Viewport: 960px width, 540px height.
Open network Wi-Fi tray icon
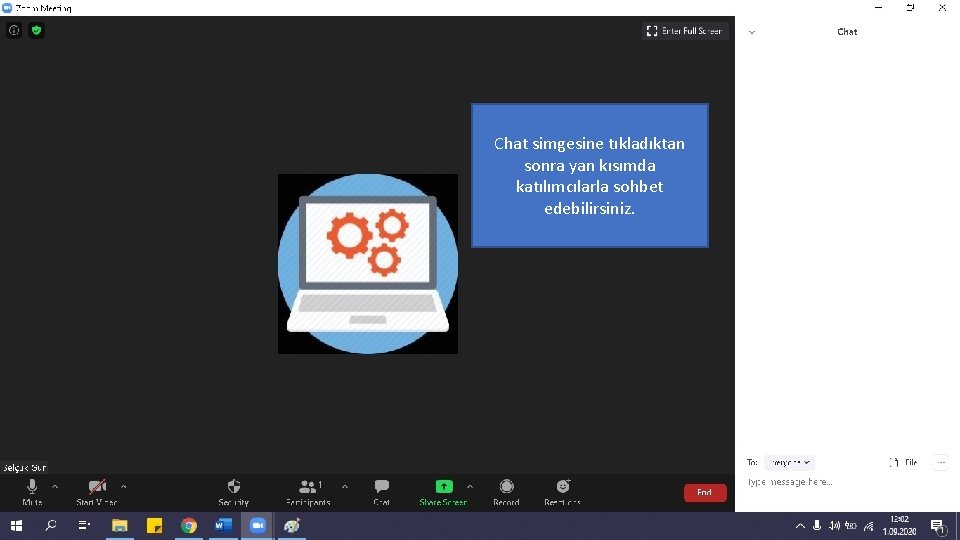(868, 526)
